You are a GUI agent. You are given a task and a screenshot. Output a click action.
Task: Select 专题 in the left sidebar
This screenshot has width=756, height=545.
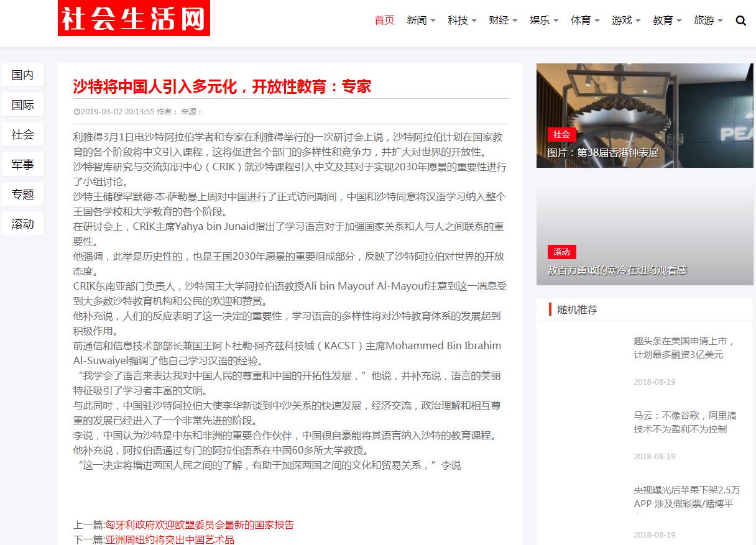(x=23, y=195)
